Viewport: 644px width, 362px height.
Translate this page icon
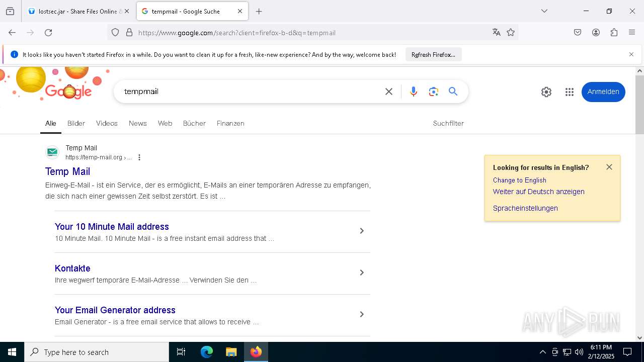(x=497, y=33)
